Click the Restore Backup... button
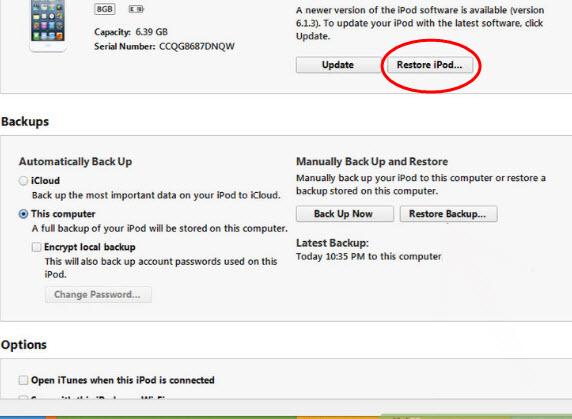The image size is (572, 419). pos(448,214)
